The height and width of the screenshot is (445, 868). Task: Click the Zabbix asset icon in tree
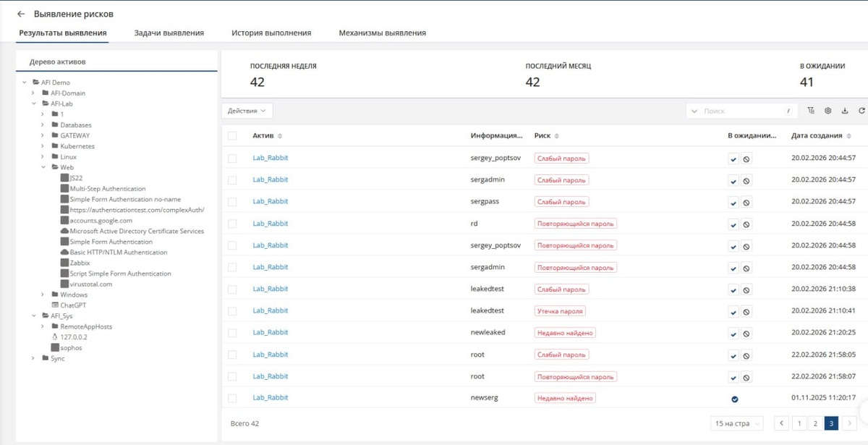[64, 263]
